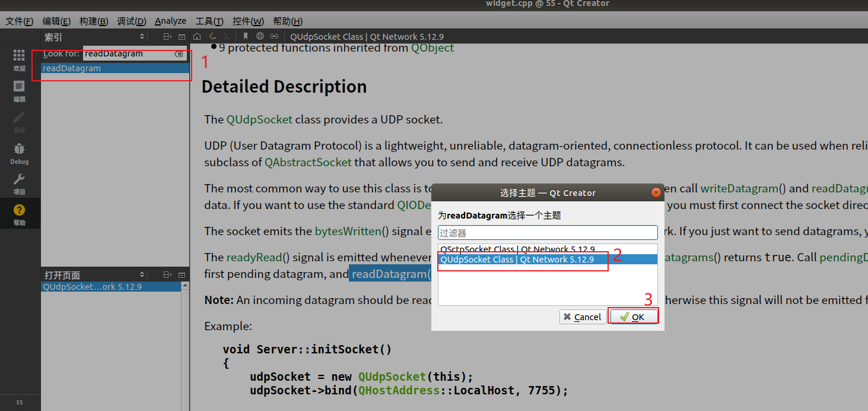Switch to the 编辑 edit mode
868x411 pixels.
(19, 91)
